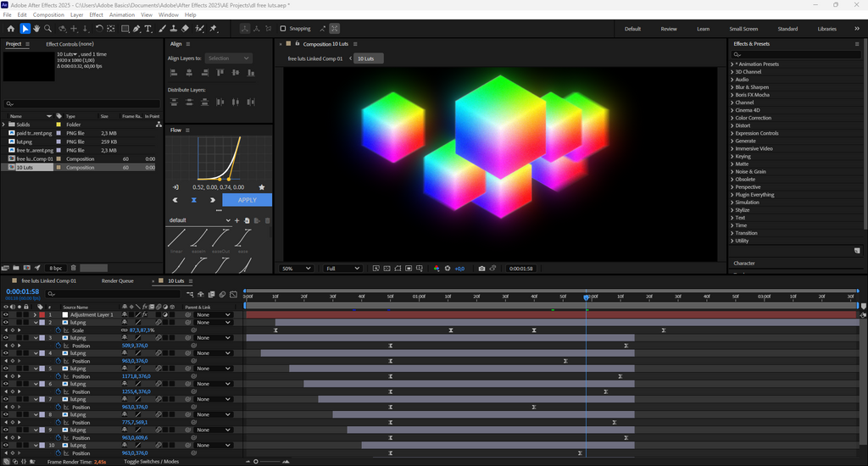Select the Type tool

149,29
